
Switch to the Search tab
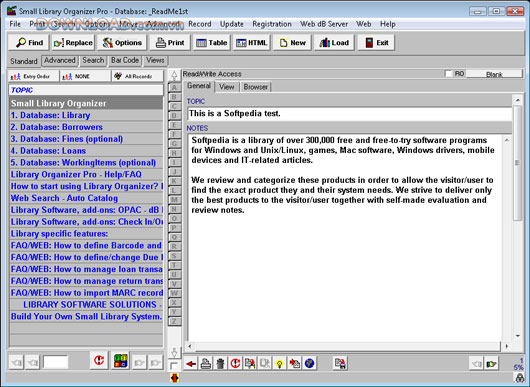click(93, 61)
